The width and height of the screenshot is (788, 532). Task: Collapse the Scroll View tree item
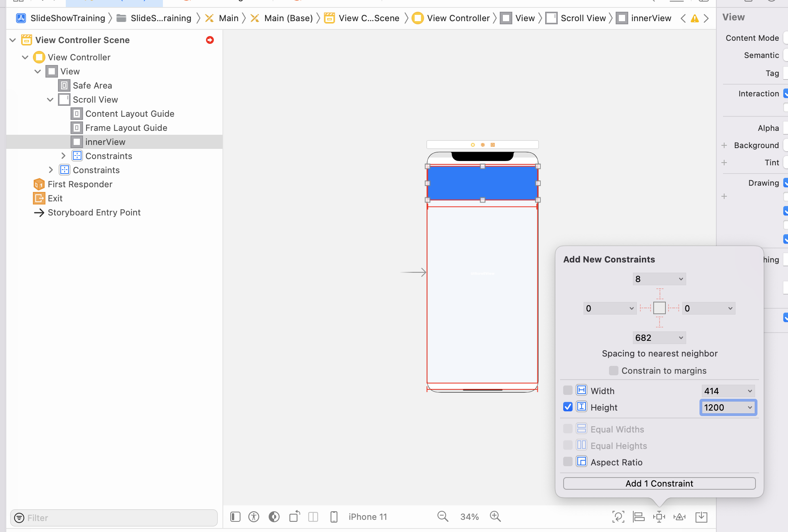[50, 100]
